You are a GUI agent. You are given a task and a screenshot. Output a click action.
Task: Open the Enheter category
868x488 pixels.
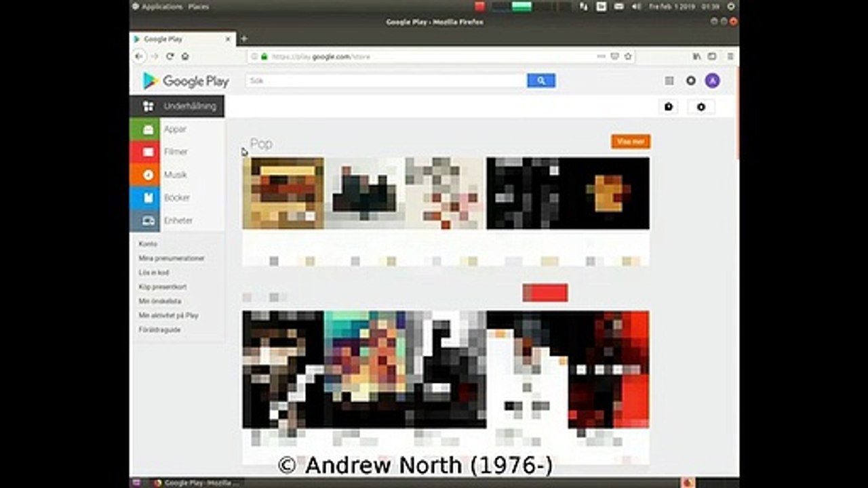(178, 220)
